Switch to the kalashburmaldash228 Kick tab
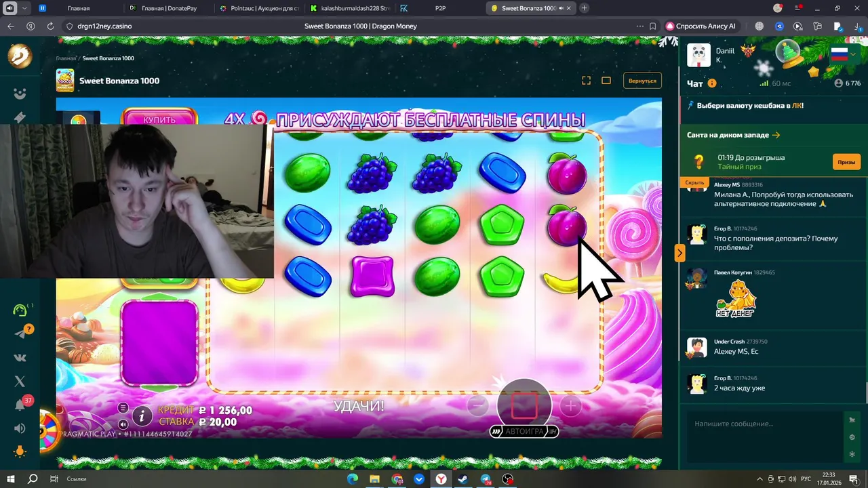The width and height of the screenshot is (868, 488). pos(350,8)
